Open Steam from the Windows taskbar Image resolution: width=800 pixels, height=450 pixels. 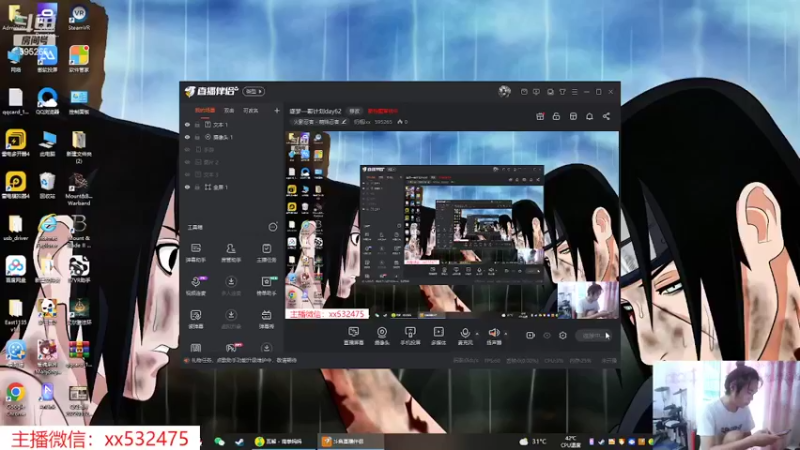tap(239, 441)
